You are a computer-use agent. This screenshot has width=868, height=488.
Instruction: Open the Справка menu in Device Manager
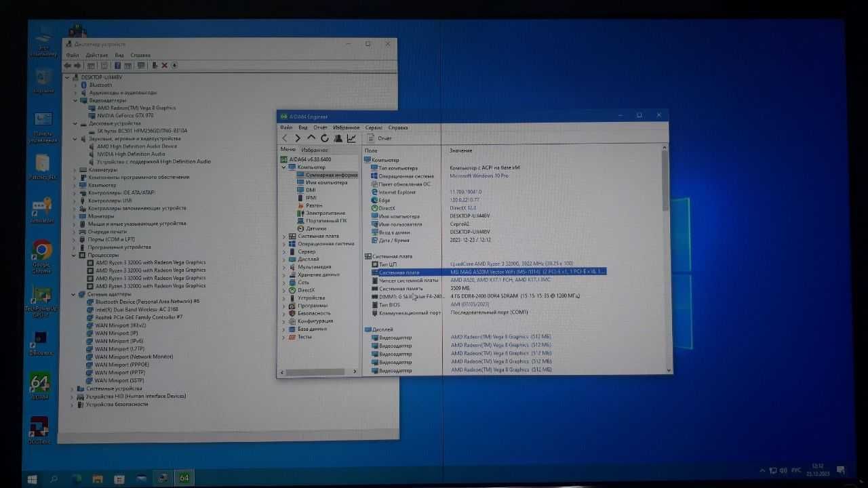[140, 55]
